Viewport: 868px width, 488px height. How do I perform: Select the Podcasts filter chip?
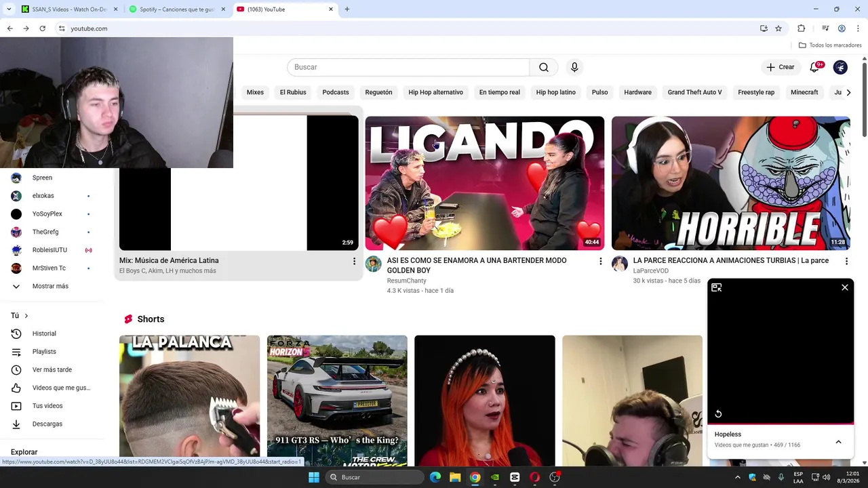(336, 92)
